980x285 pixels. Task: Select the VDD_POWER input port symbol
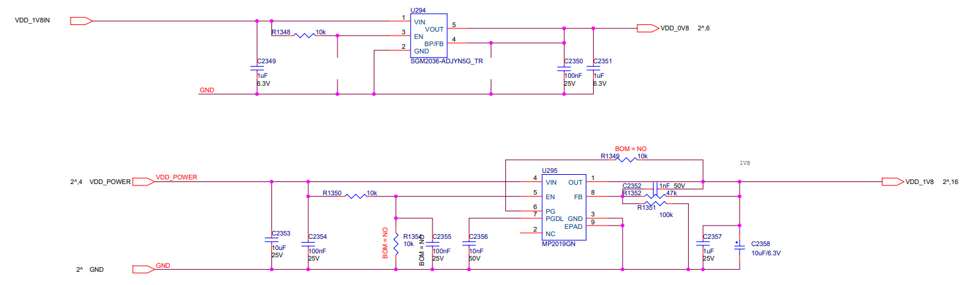(143, 181)
